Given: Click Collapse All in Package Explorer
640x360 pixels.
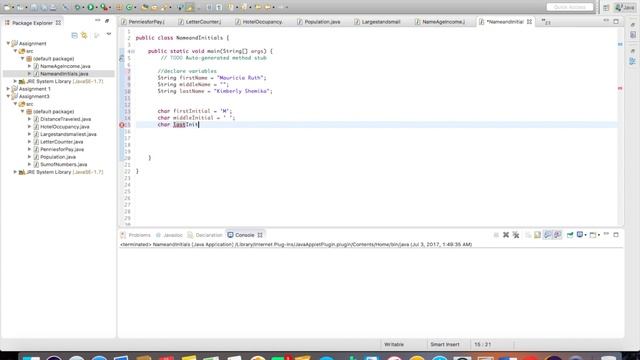Looking at the screenshot, I should (x=74, y=36).
